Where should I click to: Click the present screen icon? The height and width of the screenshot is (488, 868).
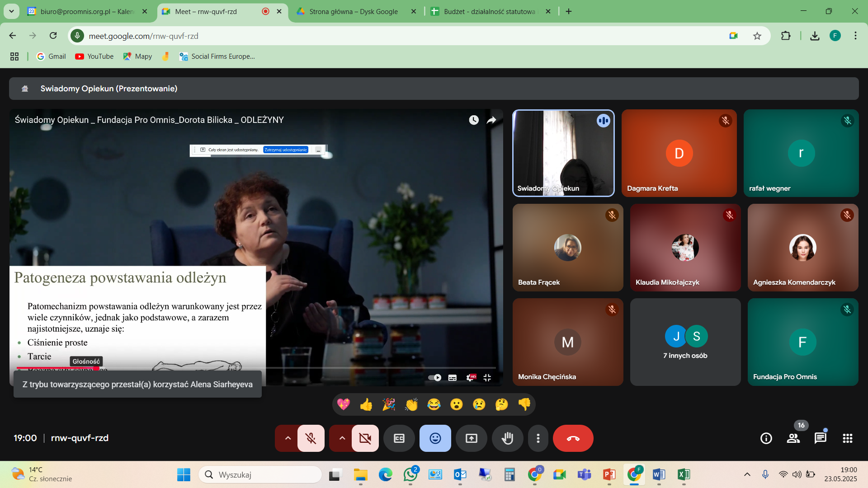(471, 438)
